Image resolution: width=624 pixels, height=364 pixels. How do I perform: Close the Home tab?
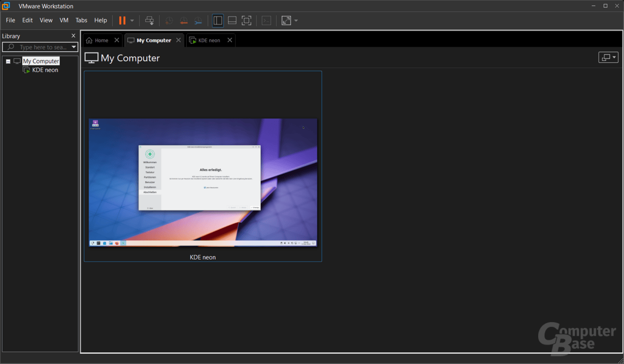click(x=117, y=40)
